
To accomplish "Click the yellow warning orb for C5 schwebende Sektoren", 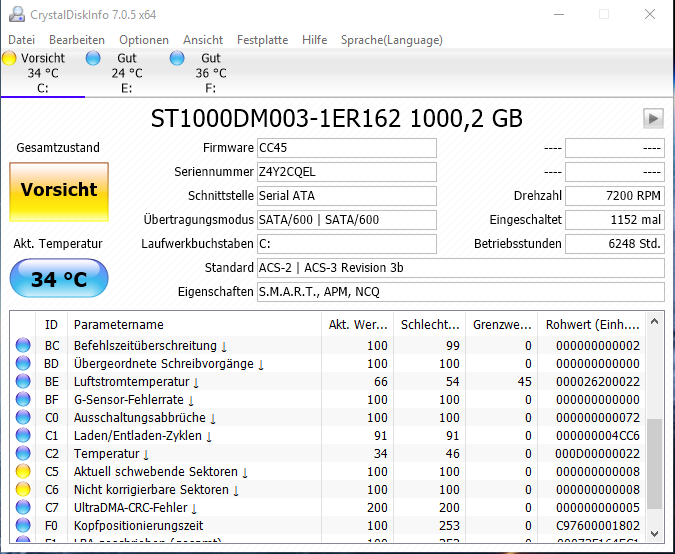I will pyautogui.click(x=23, y=471).
